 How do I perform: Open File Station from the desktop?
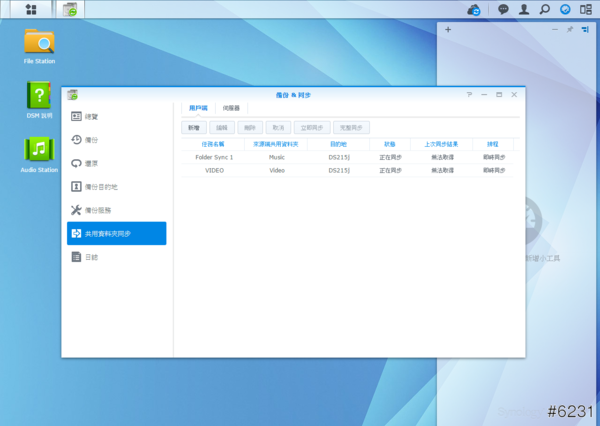pos(39,43)
